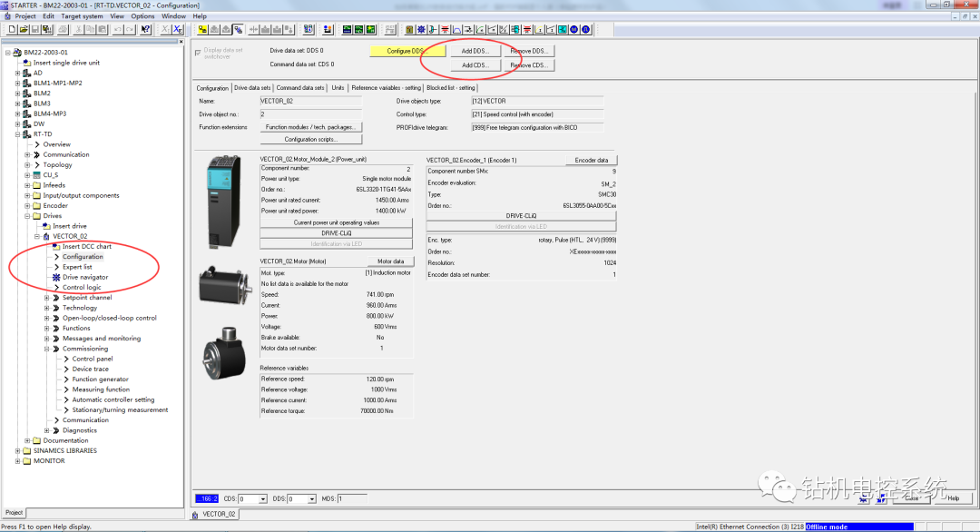This screenshot has height=532, width=980.
Task: Select Expert list in the tree
Action: 77,267
